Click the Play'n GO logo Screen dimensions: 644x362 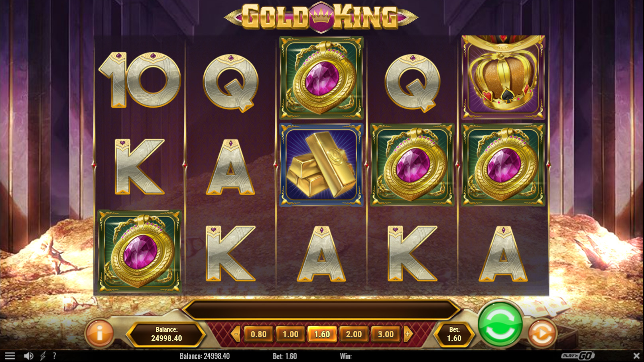point(578,356)
